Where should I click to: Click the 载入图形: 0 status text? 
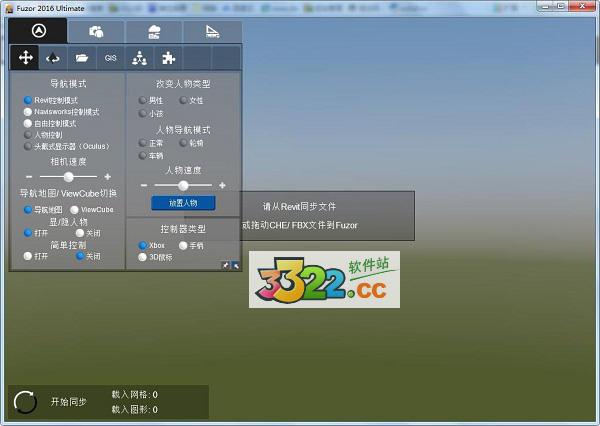[x=134, y=410]
